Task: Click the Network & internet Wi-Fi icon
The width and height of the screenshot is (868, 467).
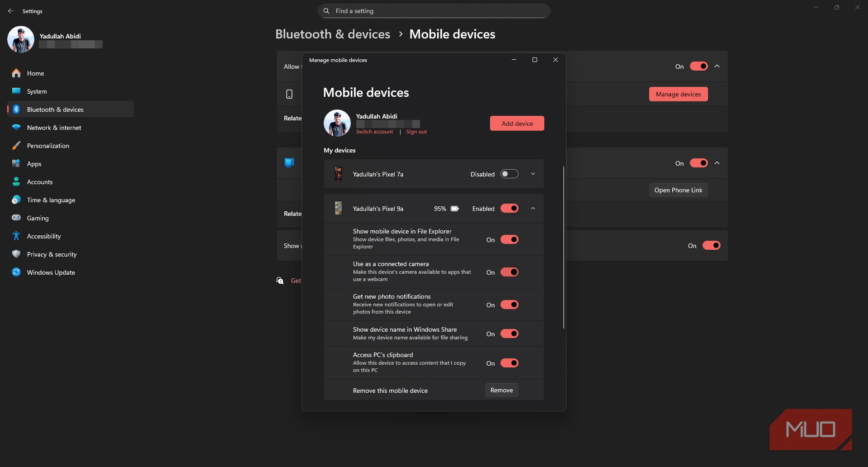Action: (x=16, y=127)
